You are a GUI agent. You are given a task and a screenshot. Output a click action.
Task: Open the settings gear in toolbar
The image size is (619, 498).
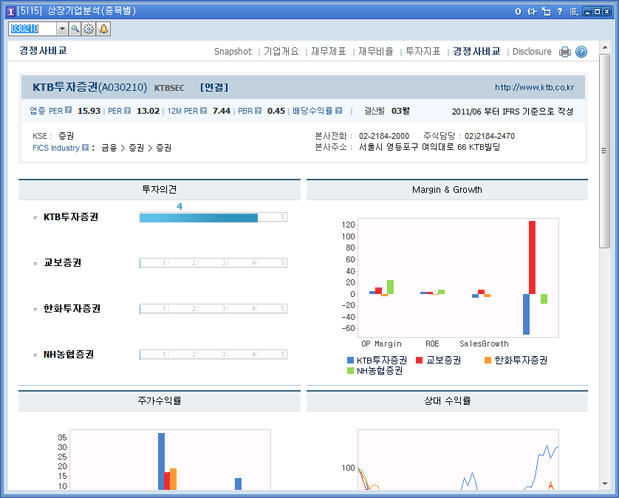pyautogui.click(x=89, y=29)
